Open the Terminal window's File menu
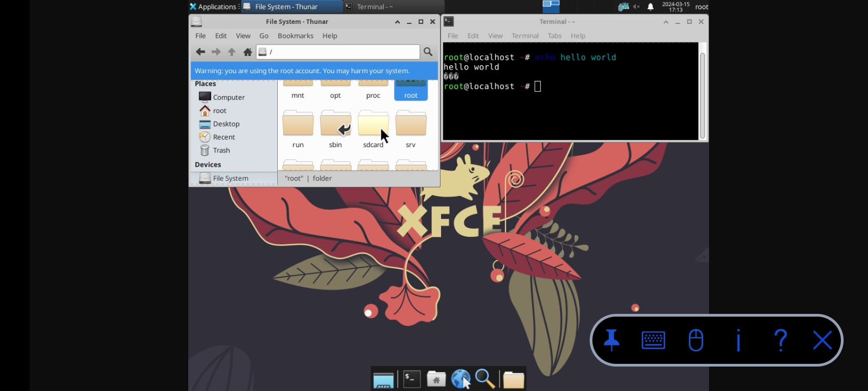The height and width of the screenshot is (391, 868). (x=453, y=36)
